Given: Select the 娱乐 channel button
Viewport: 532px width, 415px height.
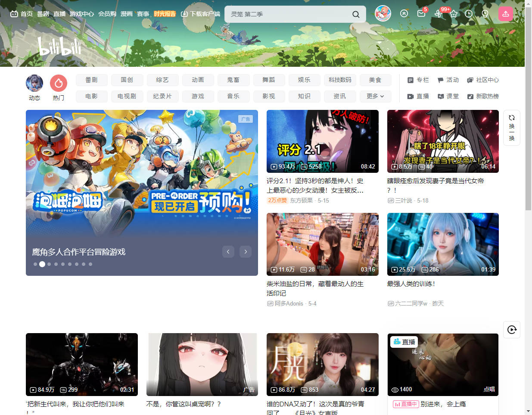Looking at the screenshot, I should 305,80.
